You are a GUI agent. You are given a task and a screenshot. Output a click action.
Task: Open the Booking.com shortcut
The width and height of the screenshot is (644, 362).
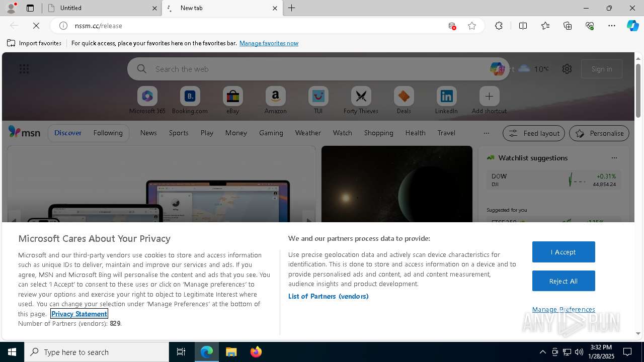pos(190,101)
